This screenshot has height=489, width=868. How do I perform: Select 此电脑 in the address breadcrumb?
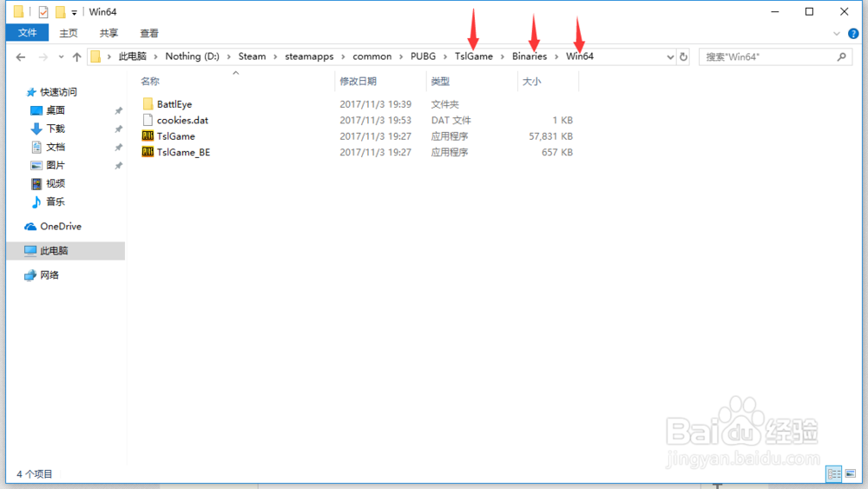click(x=132, y=56)
